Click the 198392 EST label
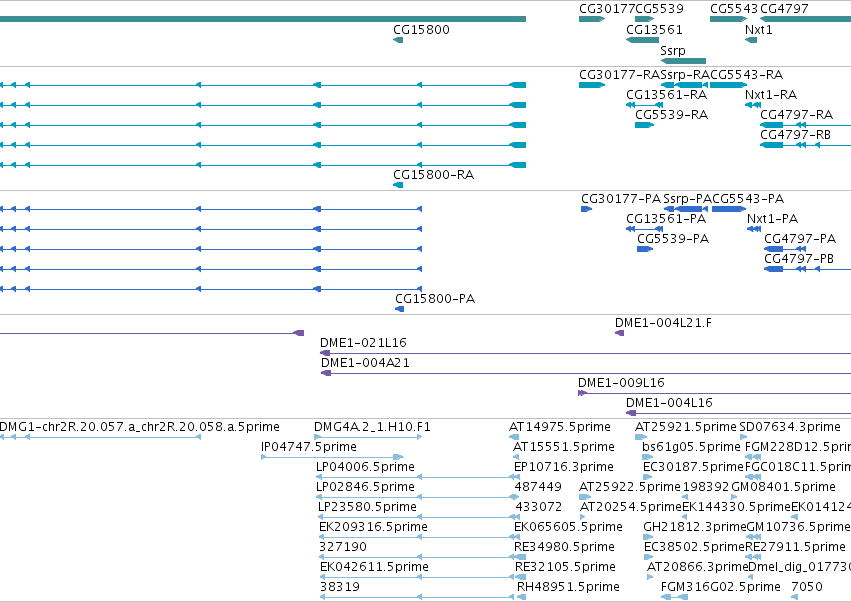This screenshot has width=851, height=602. (x=706, y=487)
